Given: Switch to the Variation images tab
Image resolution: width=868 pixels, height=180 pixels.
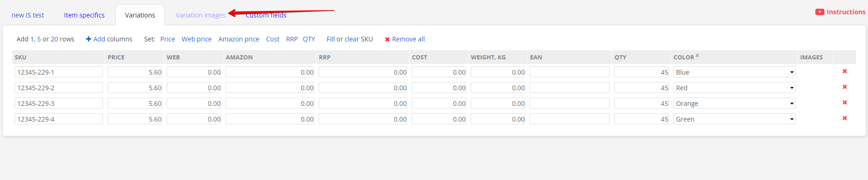Looking at the screenshot, I should pyautogui.click(x=200, y=15).
